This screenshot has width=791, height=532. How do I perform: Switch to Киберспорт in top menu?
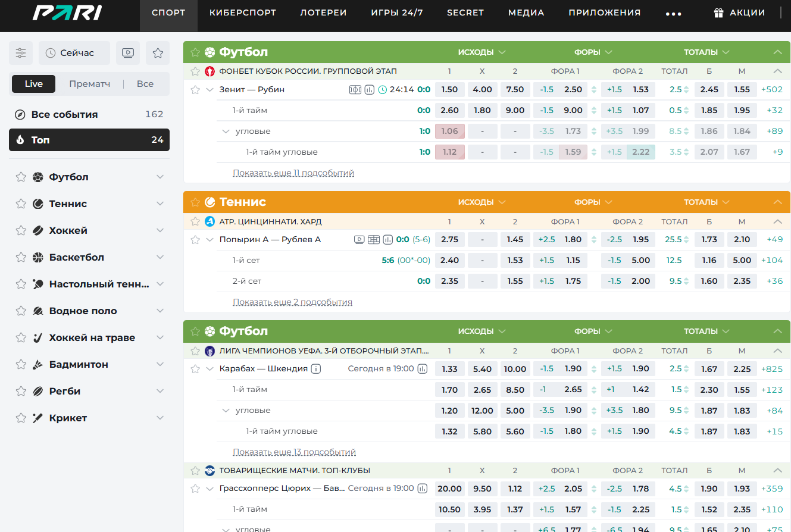(x=243, y=12)
